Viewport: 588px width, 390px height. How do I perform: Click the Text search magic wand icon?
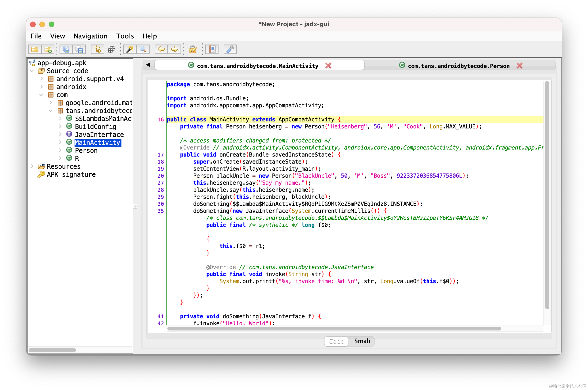(130, 49)
